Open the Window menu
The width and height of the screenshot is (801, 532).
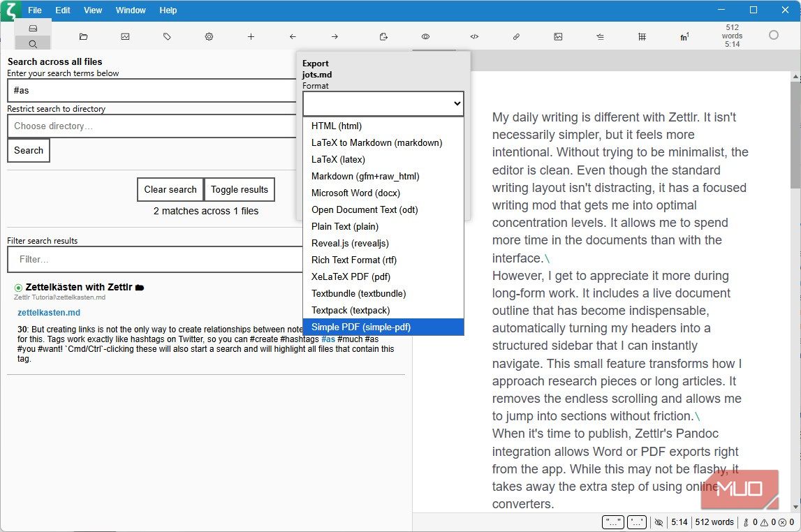pos(131,10)
